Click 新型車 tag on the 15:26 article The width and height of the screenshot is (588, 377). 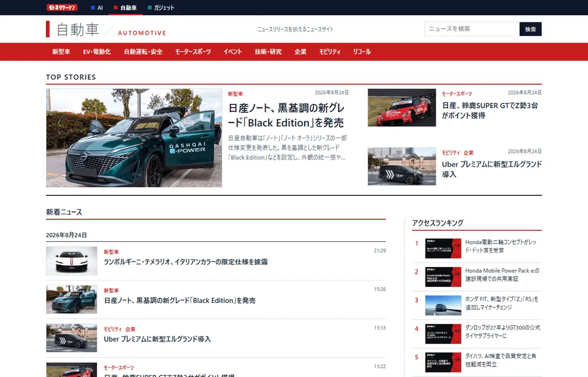tap(111, 291)
